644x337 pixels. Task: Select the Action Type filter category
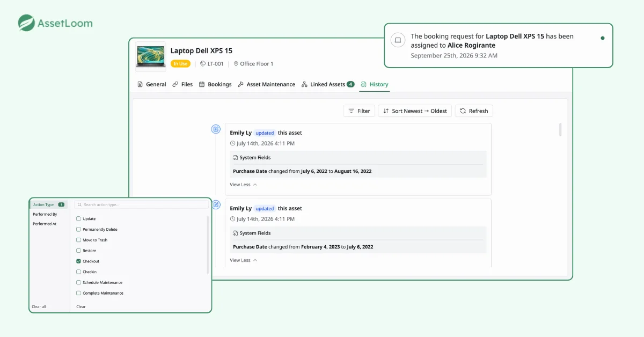tap(49, 204)
